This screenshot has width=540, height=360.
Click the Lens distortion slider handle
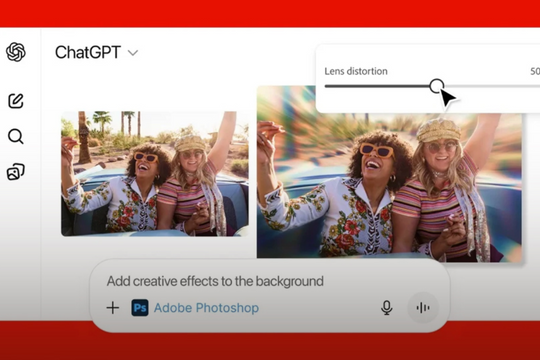click(x=437, y=86)
